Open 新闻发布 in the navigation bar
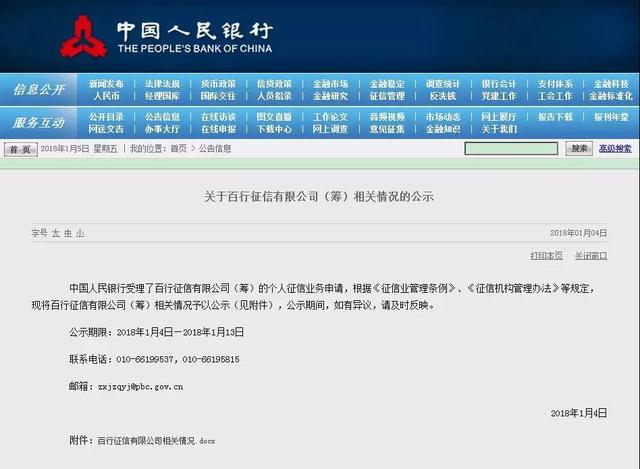This screenshot has width=640, height=469. [106, 84]
